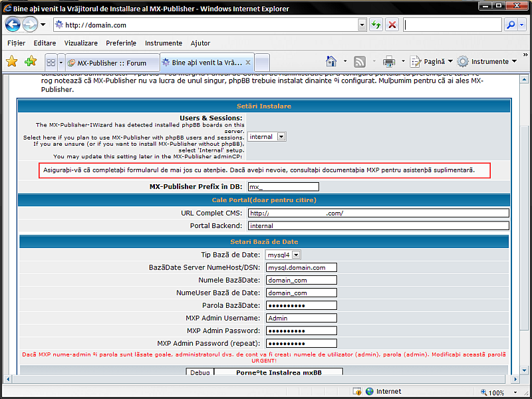Close the current Bine ați venit tab
This screenshot has width=532, height=399.
pos(248,62)
